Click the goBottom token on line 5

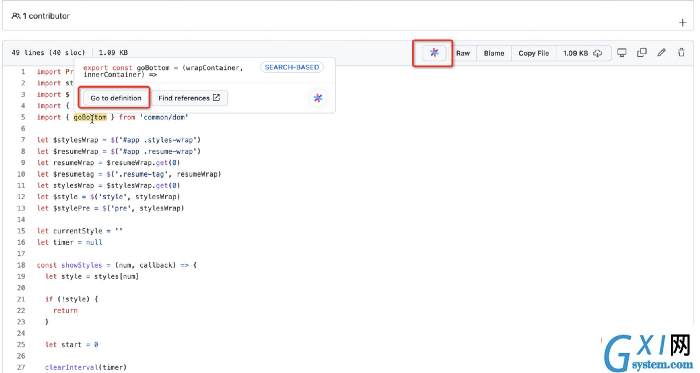click(90, 117)
